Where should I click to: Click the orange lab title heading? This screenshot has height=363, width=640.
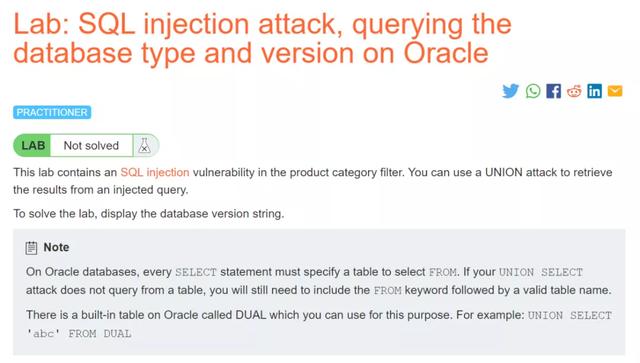point(262,38)
